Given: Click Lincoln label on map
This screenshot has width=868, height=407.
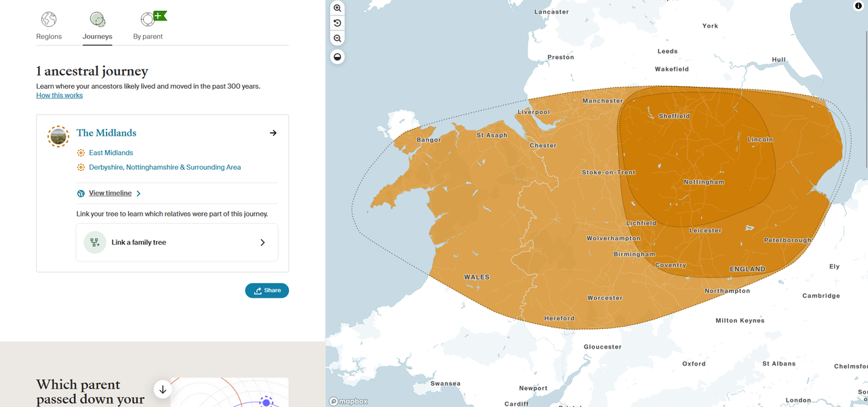Looking at the screenshot, I should tap(760, 139).
